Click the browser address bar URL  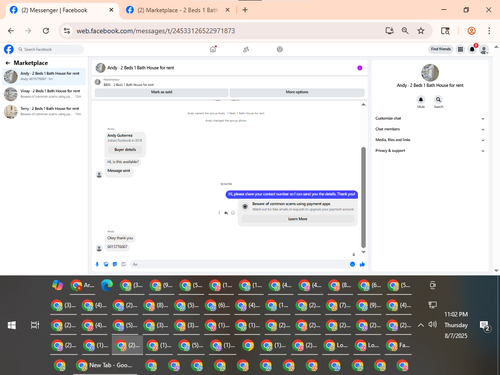tap(156, 31)
